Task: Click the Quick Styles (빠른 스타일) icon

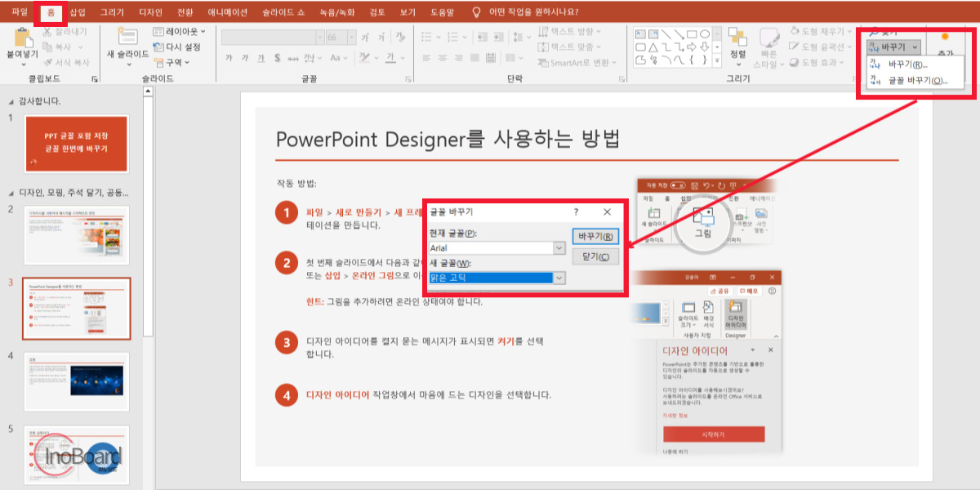Action: (768, 37)
